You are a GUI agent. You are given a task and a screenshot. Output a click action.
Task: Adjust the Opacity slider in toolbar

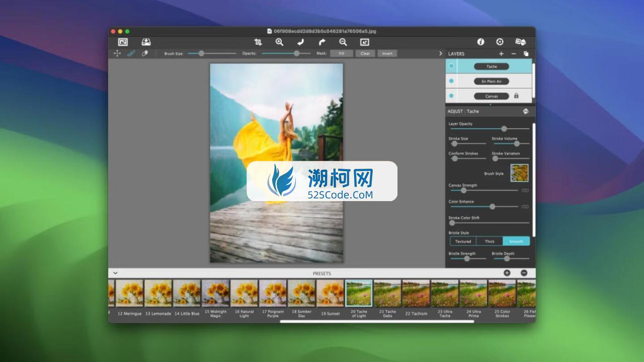pos(287,53)
